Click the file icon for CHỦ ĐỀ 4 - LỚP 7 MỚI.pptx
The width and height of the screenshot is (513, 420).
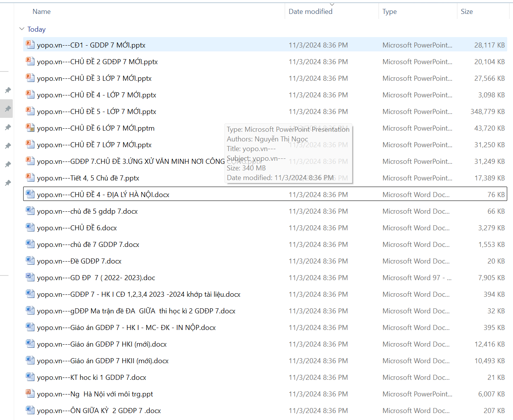click(30, 94)
